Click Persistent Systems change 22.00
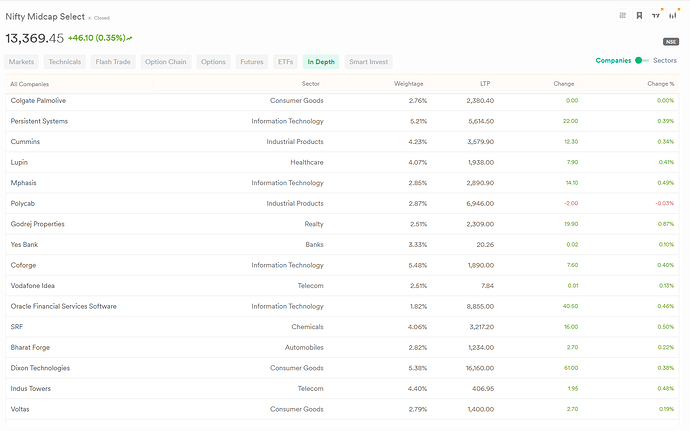The height and width of the screenshot is (431, 690). point(570,121)
